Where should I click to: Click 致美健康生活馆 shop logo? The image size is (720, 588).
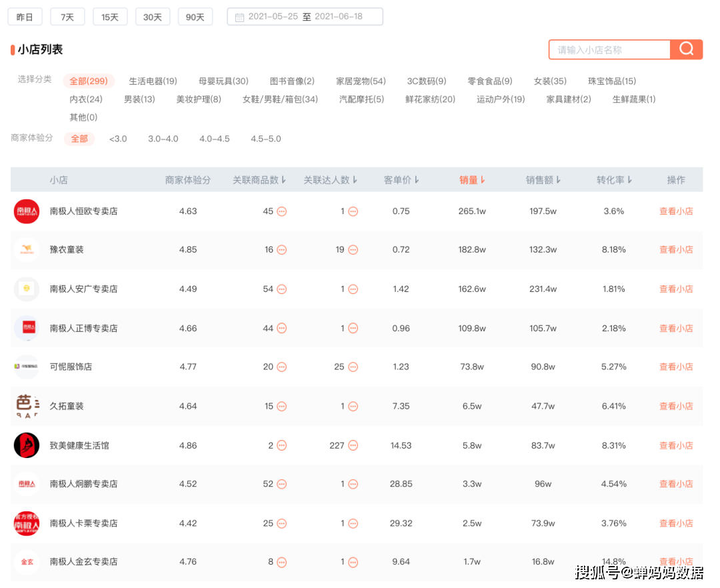[x=27, y=445]
